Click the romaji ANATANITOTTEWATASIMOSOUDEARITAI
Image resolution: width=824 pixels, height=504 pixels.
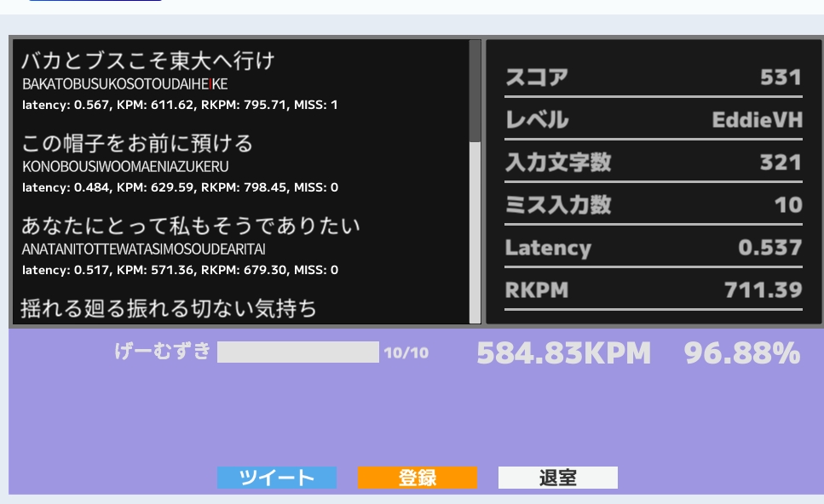tap(143, 249)
